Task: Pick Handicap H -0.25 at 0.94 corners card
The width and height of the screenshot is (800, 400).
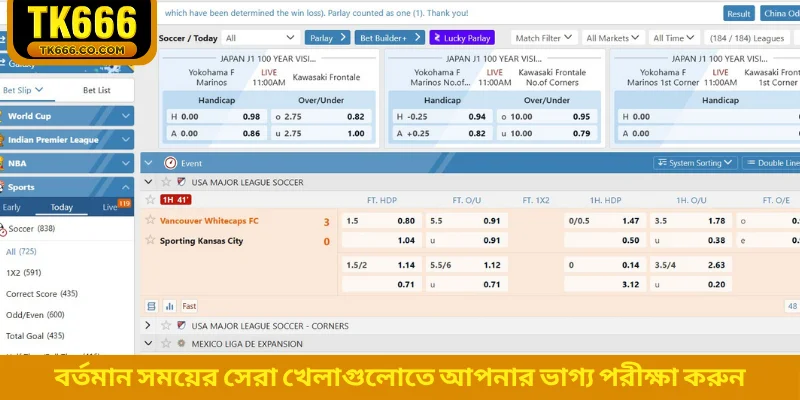Action: pos(442,116)
